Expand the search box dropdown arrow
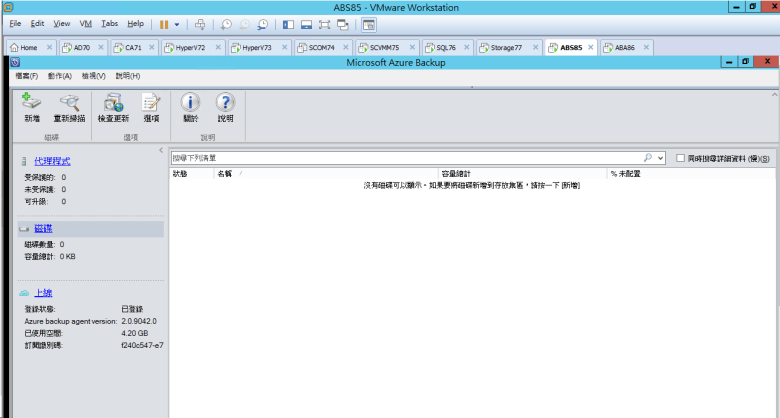This screenshot has height=418, width=780. pyautogui.click(x=660, y=158)
